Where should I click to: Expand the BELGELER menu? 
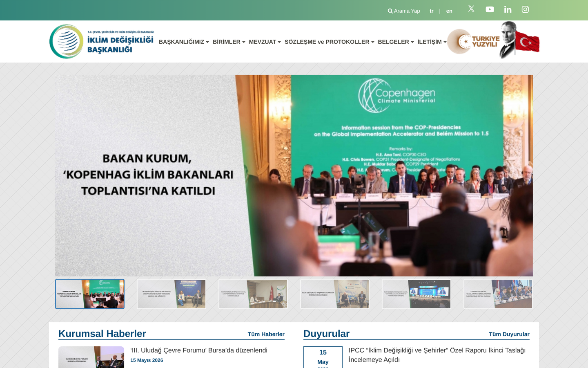(396, 42)
